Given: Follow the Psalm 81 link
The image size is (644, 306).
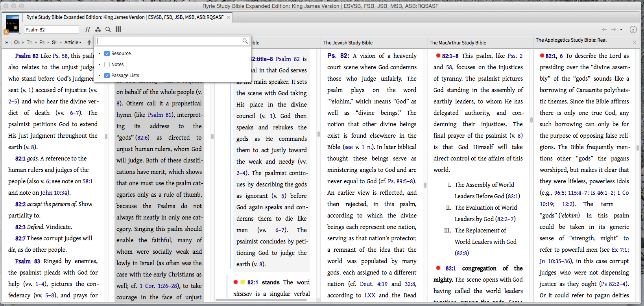Looking at the screenshot, I should click(x=160, y=115).
